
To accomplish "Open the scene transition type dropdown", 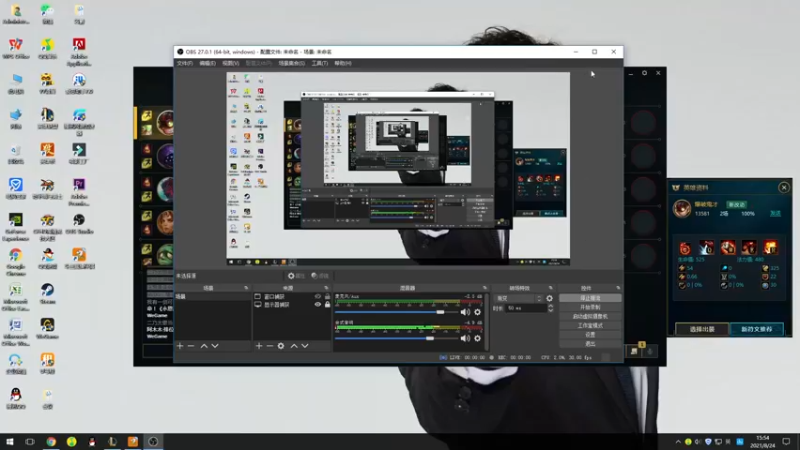I will [519, 298].
